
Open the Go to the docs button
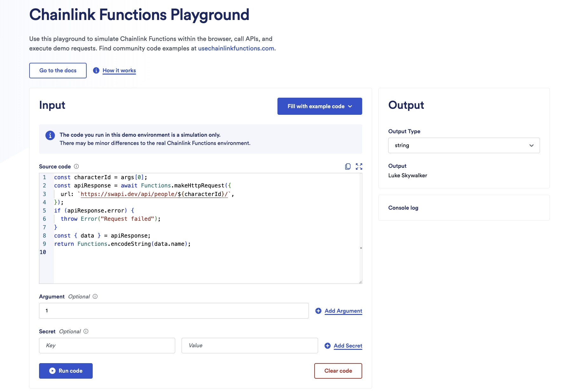58,70
